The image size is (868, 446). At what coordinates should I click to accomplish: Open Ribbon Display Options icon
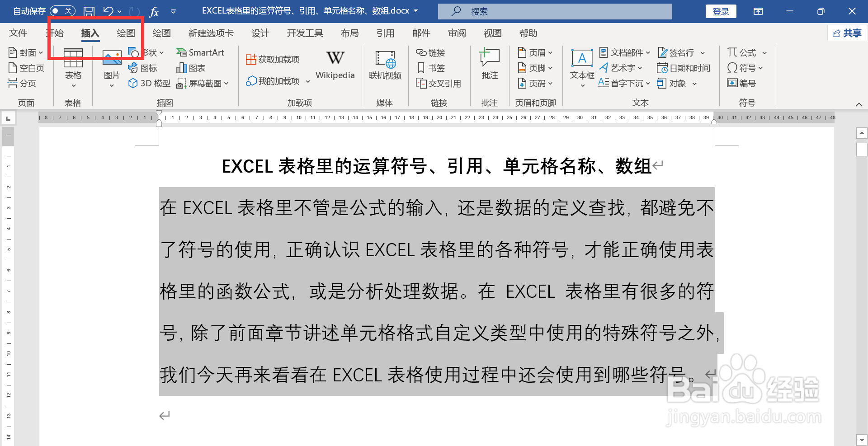[x=758, y=11]
